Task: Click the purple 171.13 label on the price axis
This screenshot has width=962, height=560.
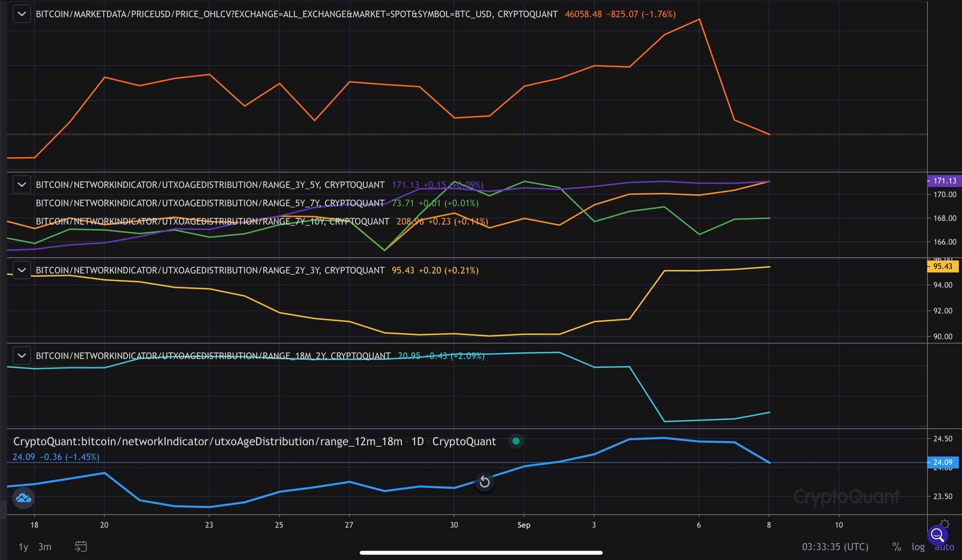Action: 944,181
